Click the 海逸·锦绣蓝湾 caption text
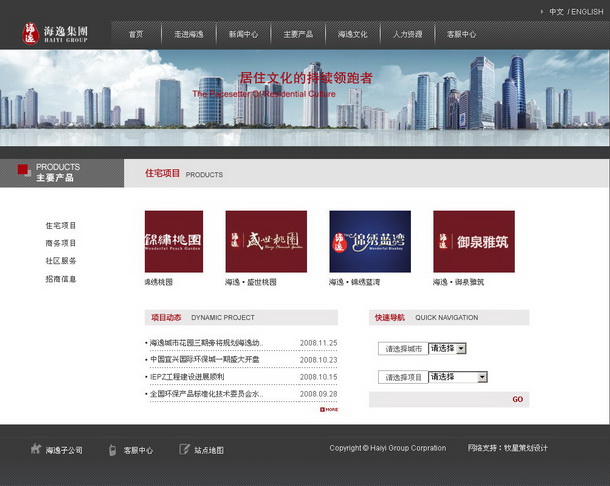The image size is (610, 486). [x=354, y=282]
